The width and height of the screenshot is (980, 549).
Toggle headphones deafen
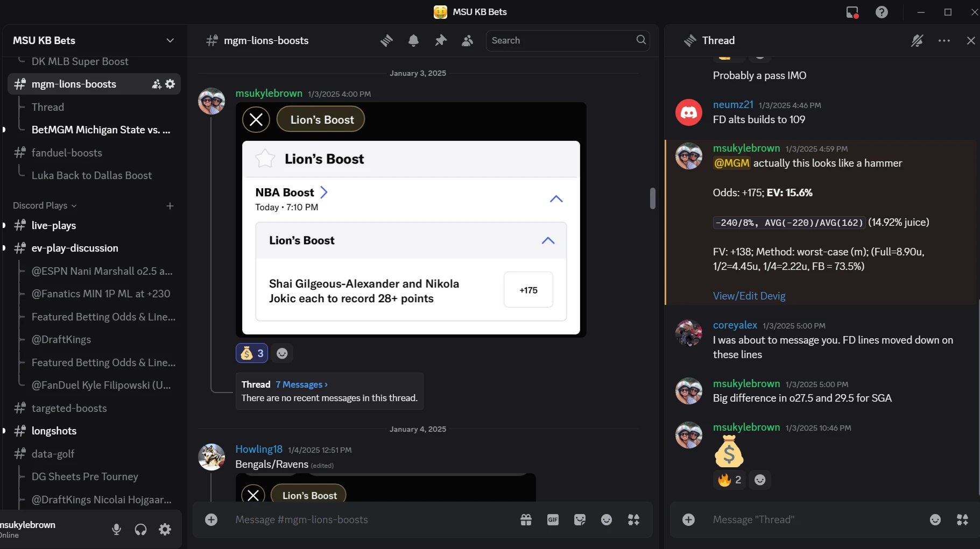(140, 529)
